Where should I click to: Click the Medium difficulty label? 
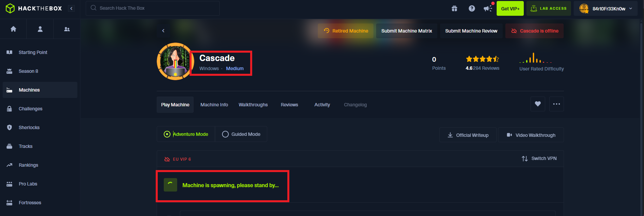(x=235, y=68)
